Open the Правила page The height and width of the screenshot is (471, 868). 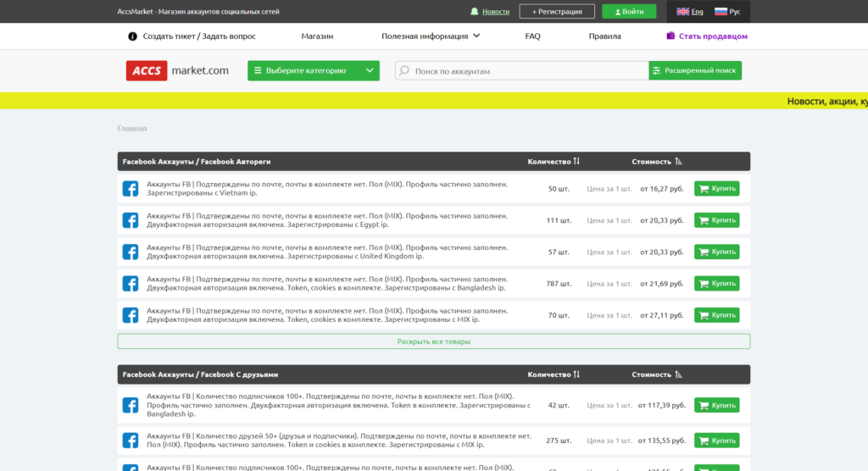(x=604, y=36)
